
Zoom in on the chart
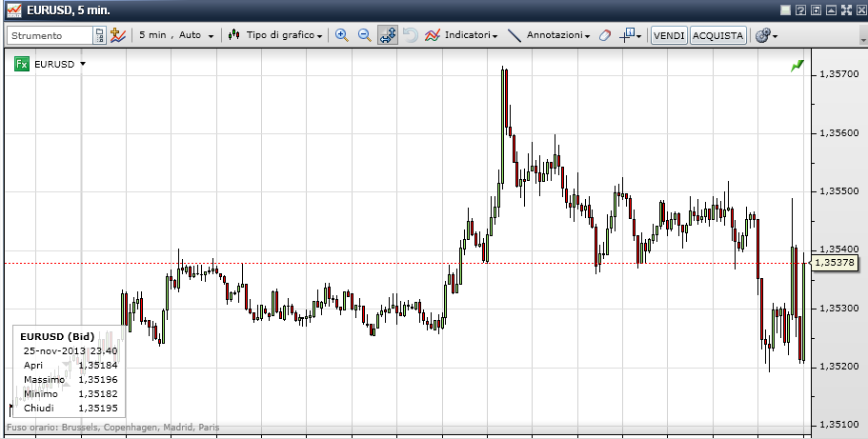pyautogui.click(x=342, y=35)
